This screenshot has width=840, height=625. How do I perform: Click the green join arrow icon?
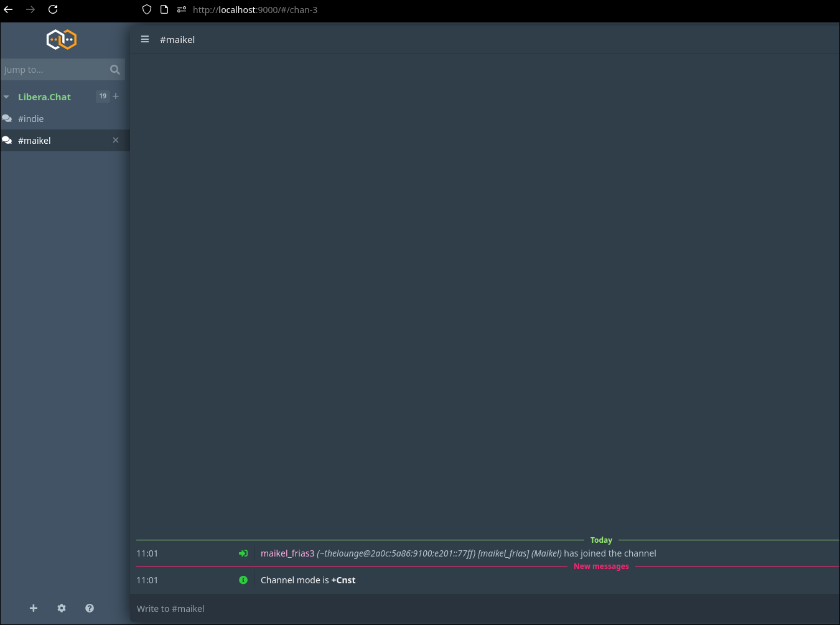click(x=243, y=553)
